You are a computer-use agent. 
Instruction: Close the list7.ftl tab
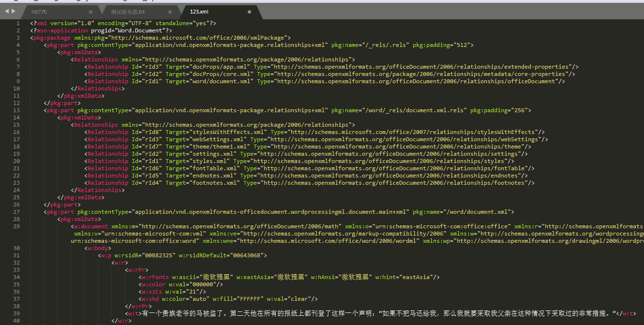(90, 11)
